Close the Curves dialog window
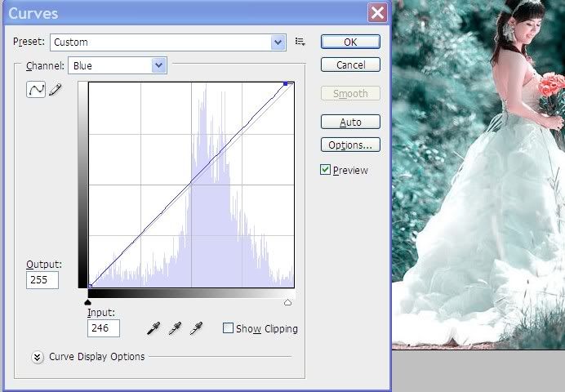Viewport: 565px width, 392px height. tap(376, 12)
